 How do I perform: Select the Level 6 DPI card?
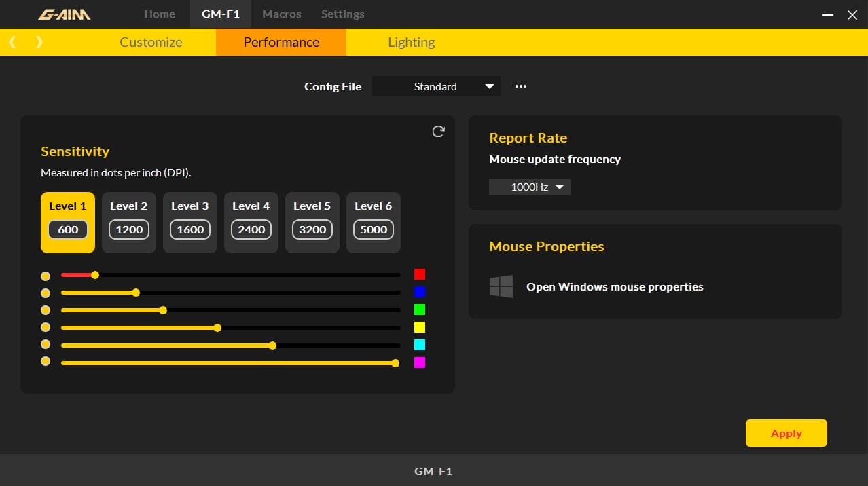pyautogui.click(x=374, y=223)
